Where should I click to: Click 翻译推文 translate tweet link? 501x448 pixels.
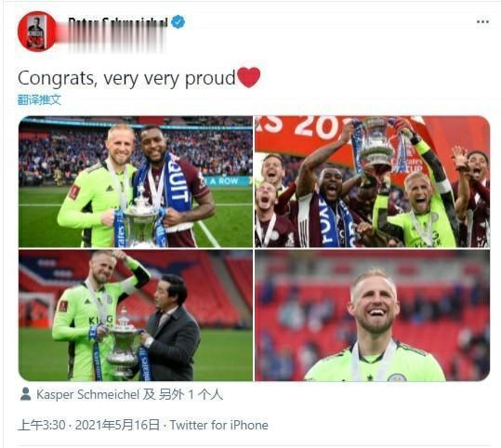tap(39, 99)
